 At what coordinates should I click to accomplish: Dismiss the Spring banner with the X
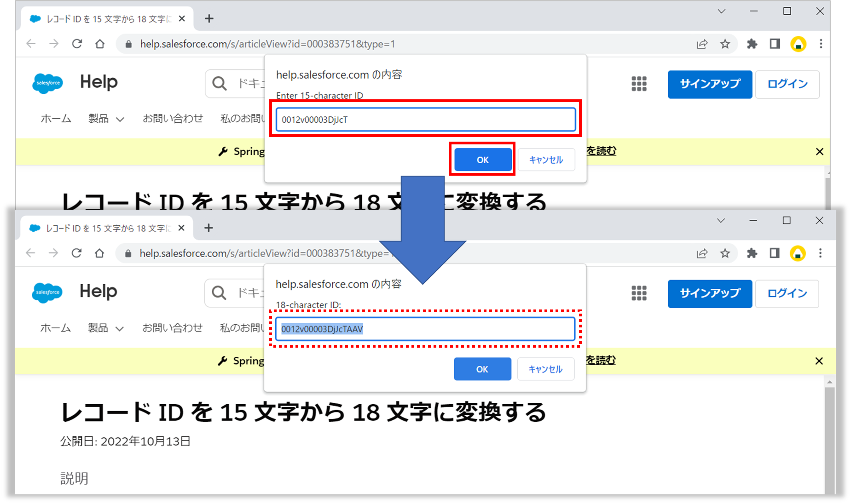[x=819, y=151]
